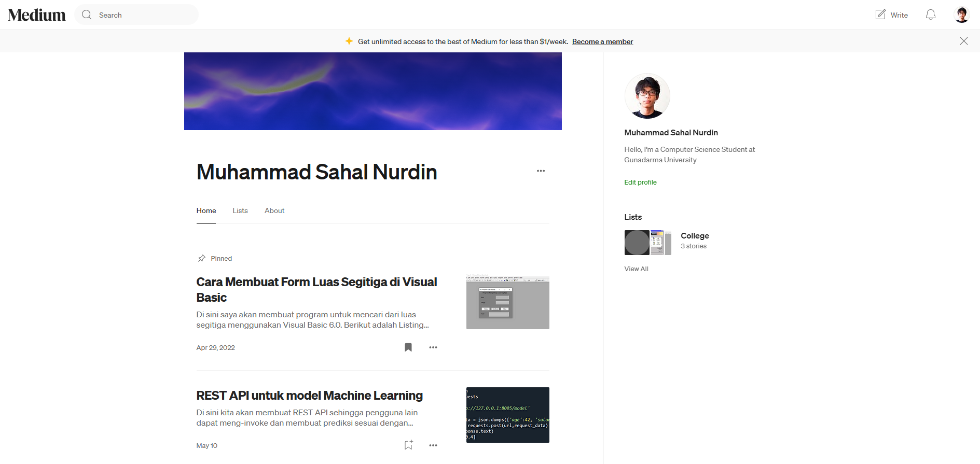Screen dimensions: 980x464
Task: Open the profile avatar menu in the header
Action: 961,15
